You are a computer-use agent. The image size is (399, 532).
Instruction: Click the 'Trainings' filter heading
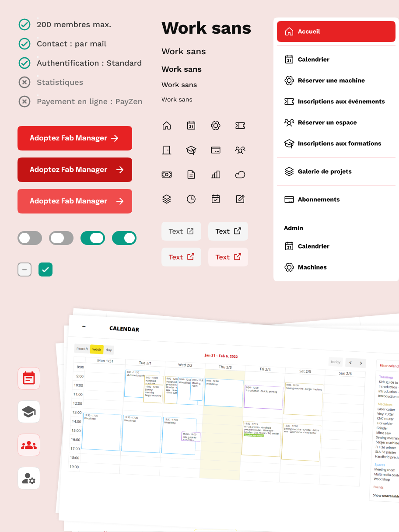(x=386, y=377)
